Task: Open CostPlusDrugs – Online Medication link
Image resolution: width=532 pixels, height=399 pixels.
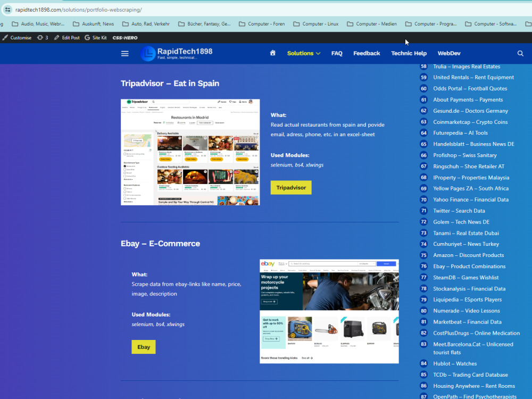Action: (476, 334)
